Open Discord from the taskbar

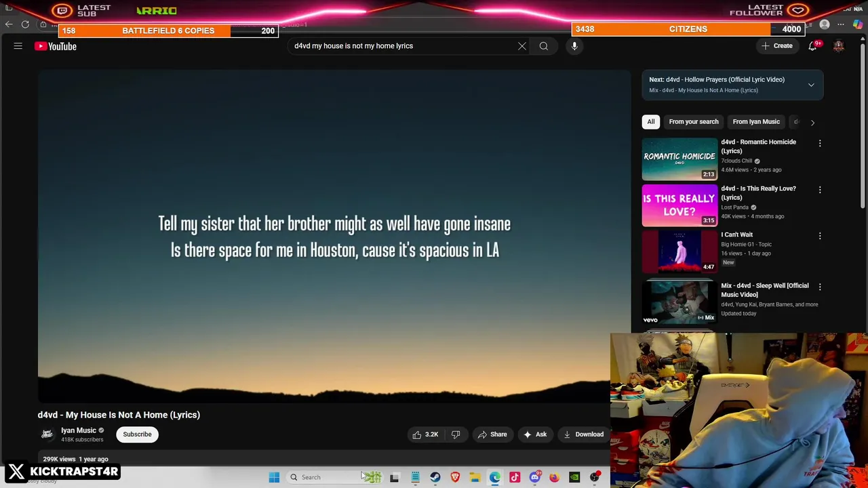(535, 477)
